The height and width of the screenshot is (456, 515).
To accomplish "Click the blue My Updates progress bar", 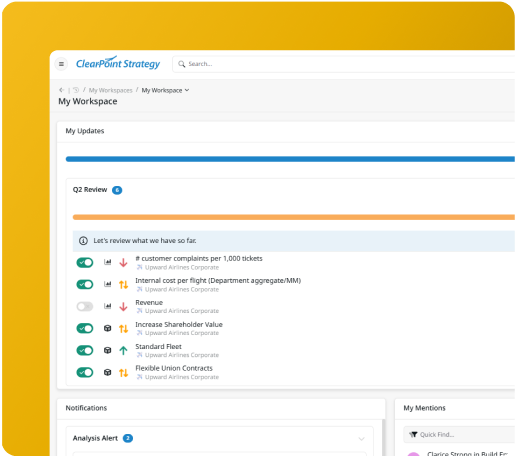I will tap(290, 159).
